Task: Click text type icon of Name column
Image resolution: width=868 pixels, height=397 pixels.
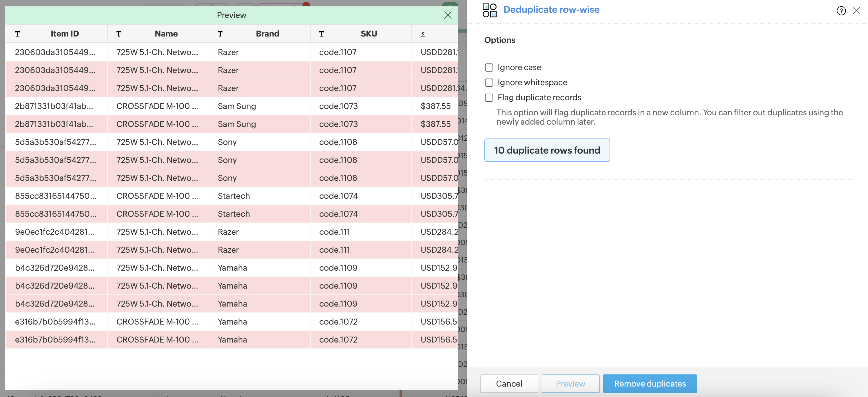Action: pyautogui.click(x=118, y=34)
